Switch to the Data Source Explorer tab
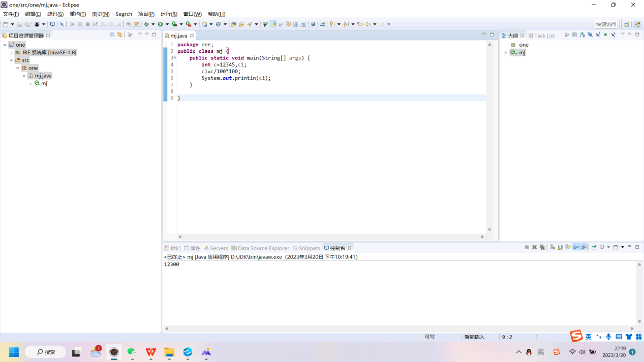644x362 pixels. point(260,248)
